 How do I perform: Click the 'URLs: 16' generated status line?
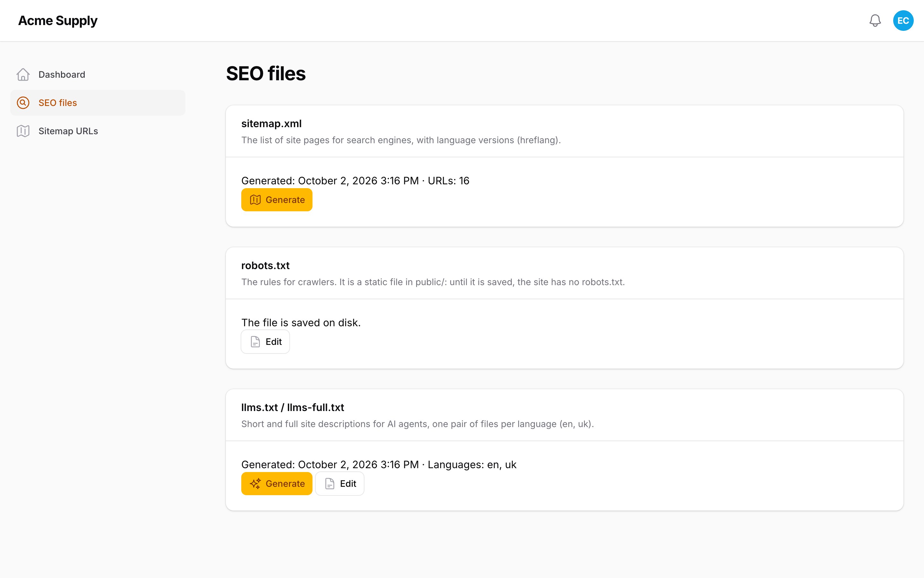point(355,180)
